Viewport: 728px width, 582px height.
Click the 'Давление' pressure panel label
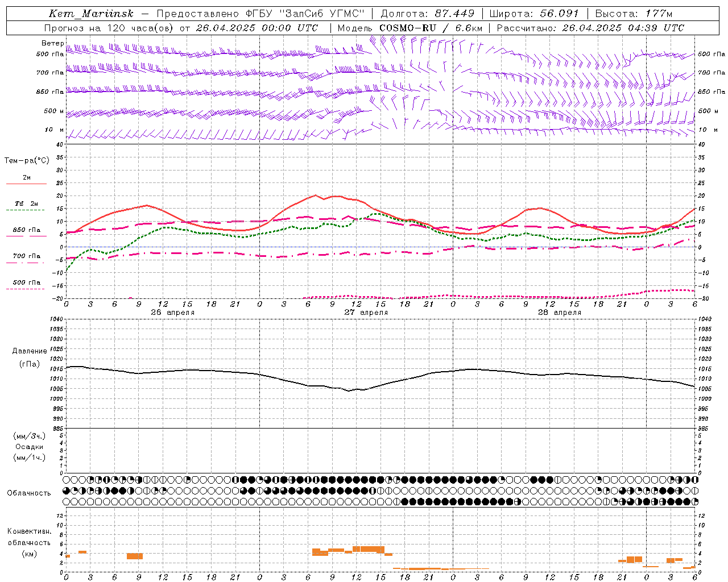[30, 351]
